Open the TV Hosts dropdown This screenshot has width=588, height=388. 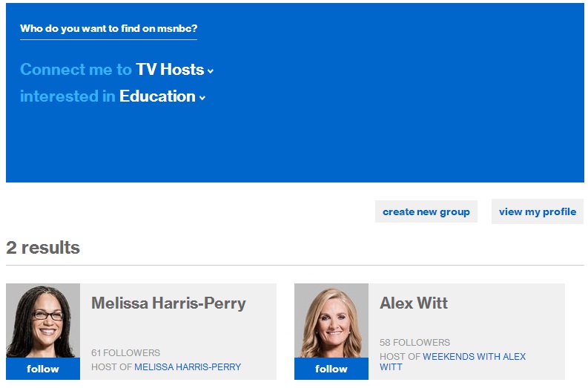170,70
